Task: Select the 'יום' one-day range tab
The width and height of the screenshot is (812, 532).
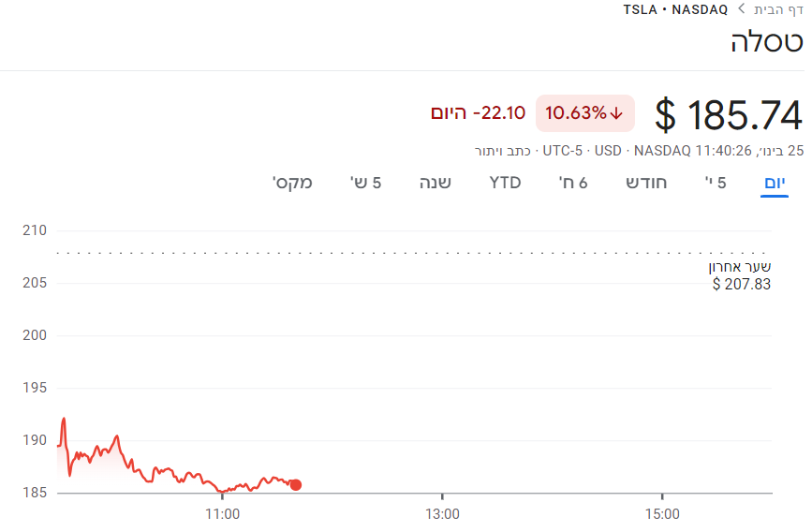Action: (x=775, y=182)
